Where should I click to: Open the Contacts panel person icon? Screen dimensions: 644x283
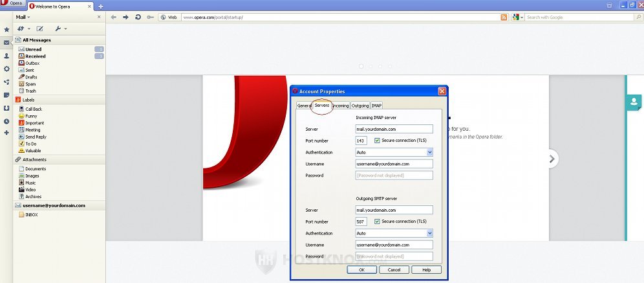[6, 56]
